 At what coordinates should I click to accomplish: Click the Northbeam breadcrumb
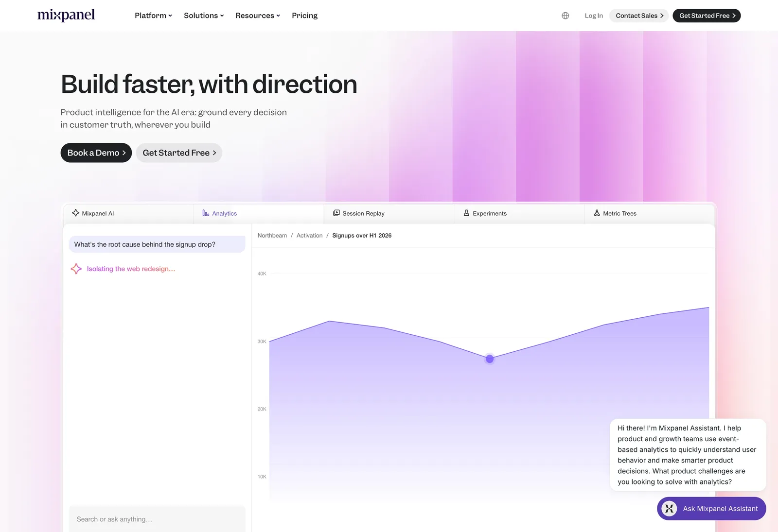coord(272,236)
